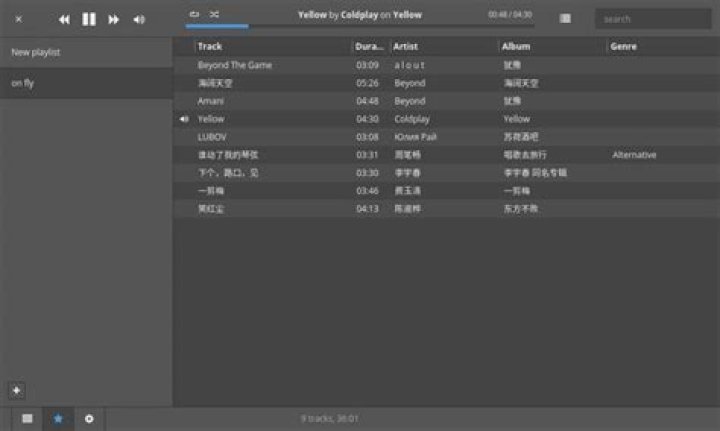Click the 03:46 duration cell
Screen dimensions: 720x431
367,190
